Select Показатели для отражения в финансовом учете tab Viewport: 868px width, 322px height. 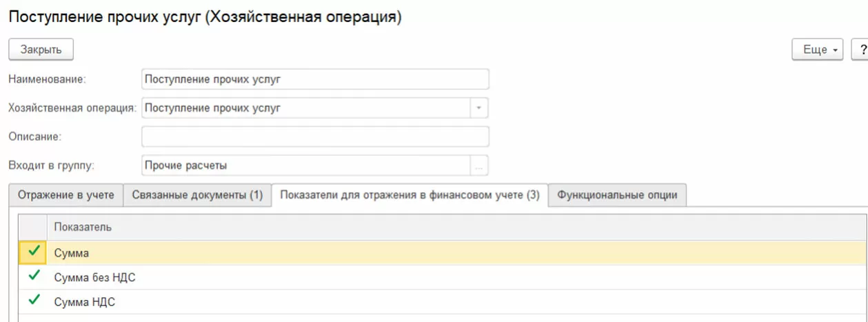(410, 195)
